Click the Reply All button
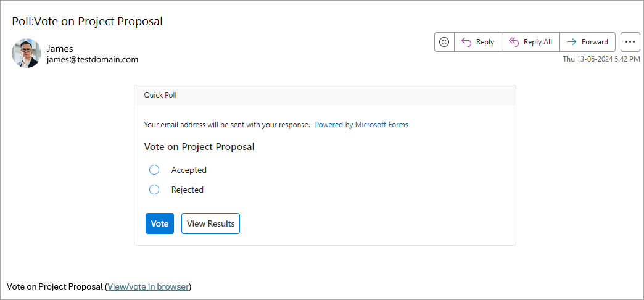 click(x=530, y=42)
